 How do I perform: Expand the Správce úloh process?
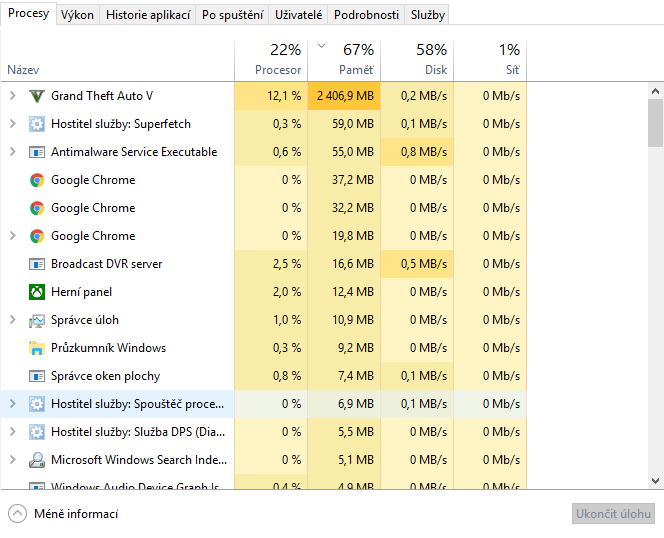[x=13, y=320]
